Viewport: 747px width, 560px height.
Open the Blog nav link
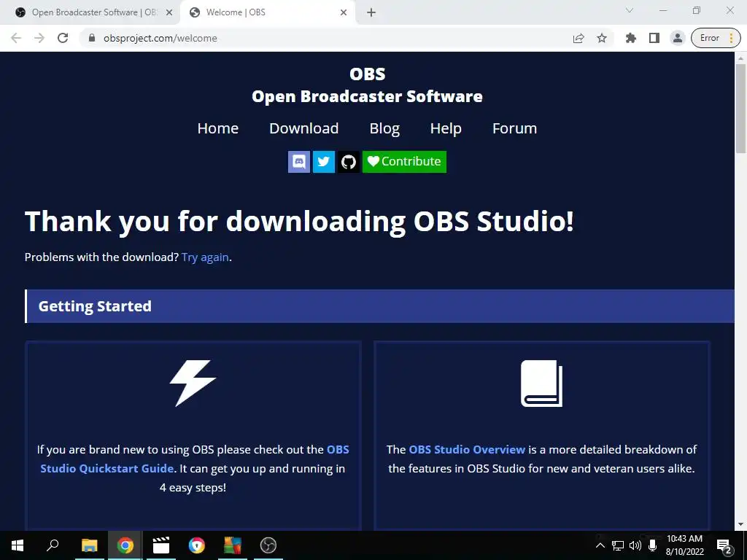click(x=384, y=128)
